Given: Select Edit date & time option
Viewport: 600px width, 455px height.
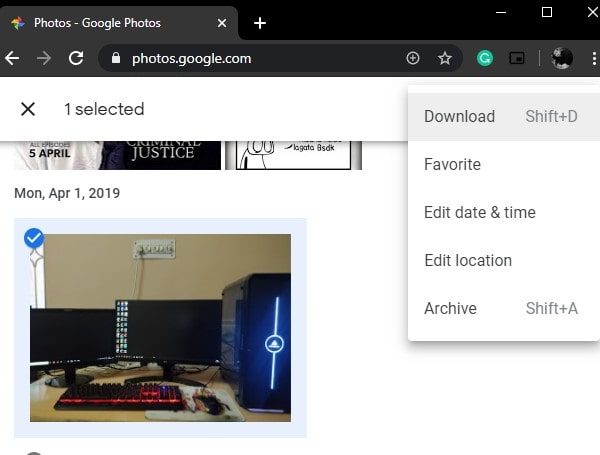Looking at the screenshot, I should coord(504,212).
